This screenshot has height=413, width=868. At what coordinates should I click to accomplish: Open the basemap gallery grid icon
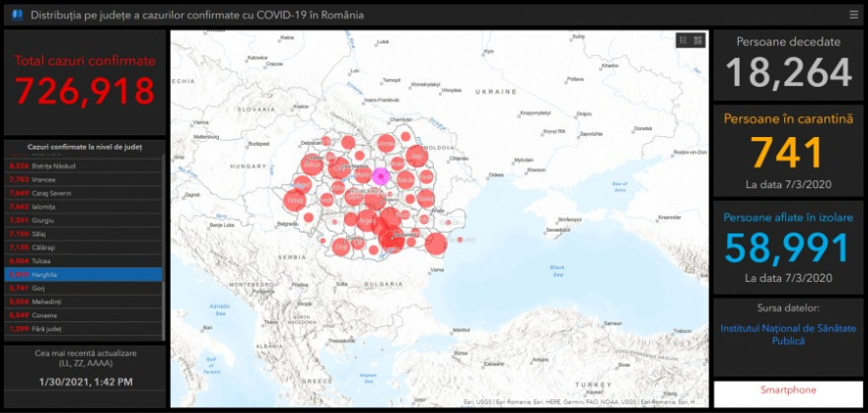click(698, 40)
